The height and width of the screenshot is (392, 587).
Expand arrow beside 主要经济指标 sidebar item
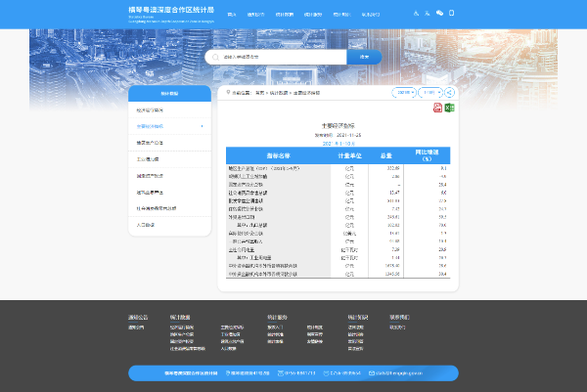tap(203, 126)
